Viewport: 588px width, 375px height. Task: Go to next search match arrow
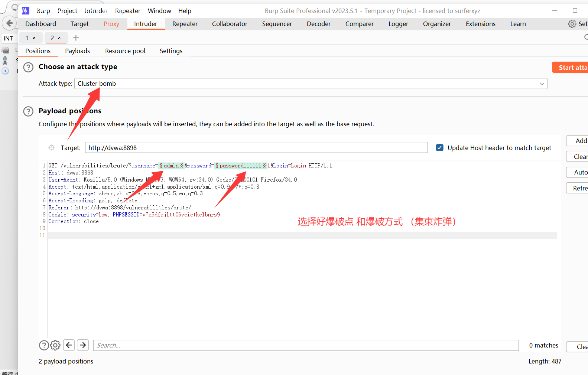(83, 345)
